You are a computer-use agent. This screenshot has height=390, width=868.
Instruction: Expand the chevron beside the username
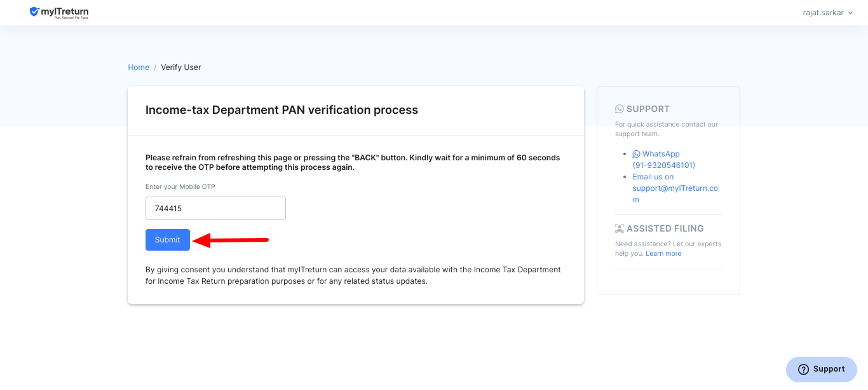coord(850,13)
